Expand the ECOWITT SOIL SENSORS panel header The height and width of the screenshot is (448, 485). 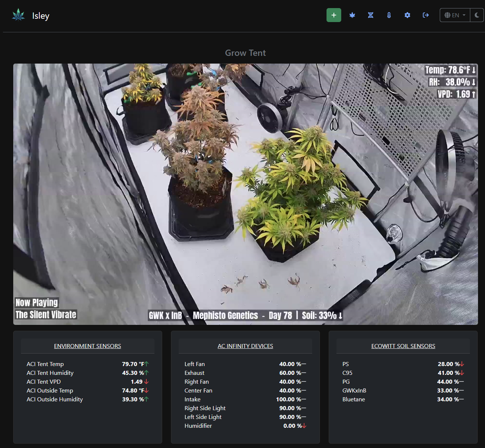coord(403,346)
